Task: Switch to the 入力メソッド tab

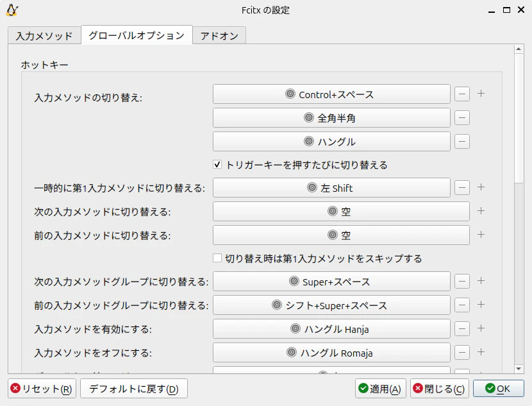Action: 44,36
